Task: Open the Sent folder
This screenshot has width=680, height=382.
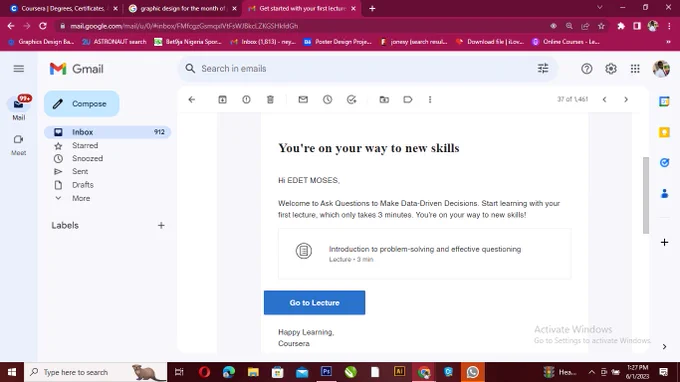Action: [x=80, y=171]
